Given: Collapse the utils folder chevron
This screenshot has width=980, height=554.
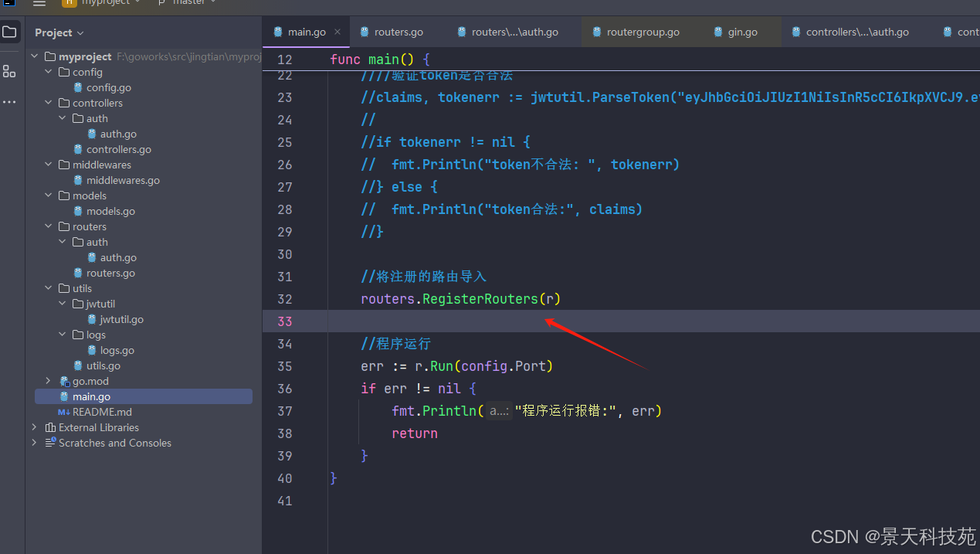Looking at the screenshot, I should coord(49,288).
